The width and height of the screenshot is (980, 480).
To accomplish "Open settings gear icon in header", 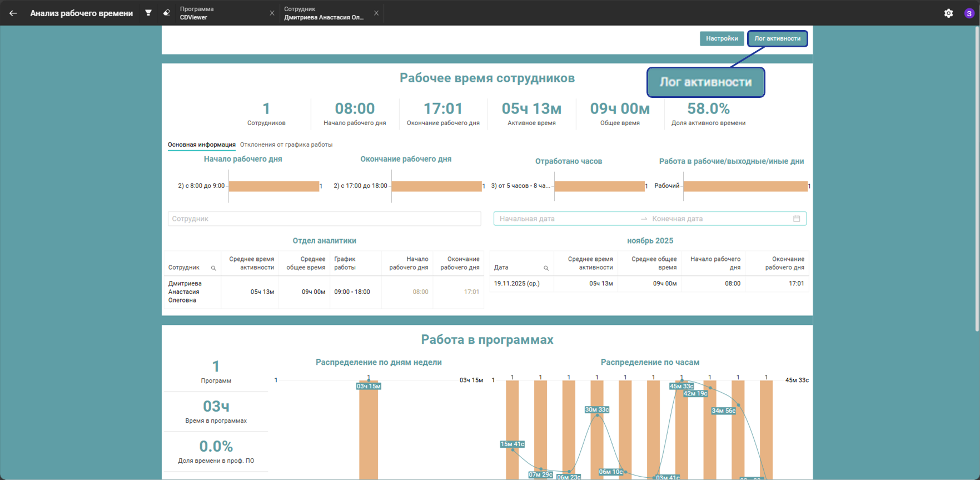I will (948, 13).
